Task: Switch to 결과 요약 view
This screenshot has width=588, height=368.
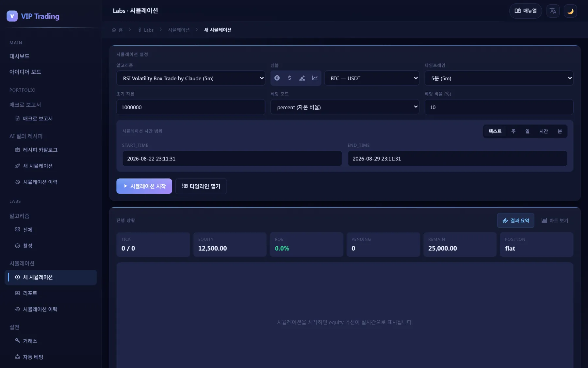Action: coord(516,221)
